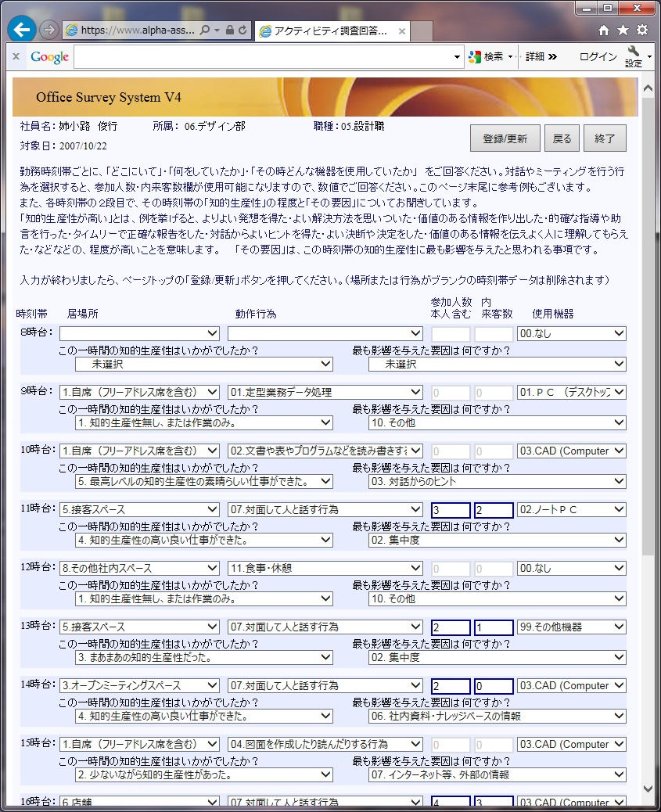Click the Google logo on toolbar
Image resolution: width=661 pixels, height=812 pixels.
(50, 57)
